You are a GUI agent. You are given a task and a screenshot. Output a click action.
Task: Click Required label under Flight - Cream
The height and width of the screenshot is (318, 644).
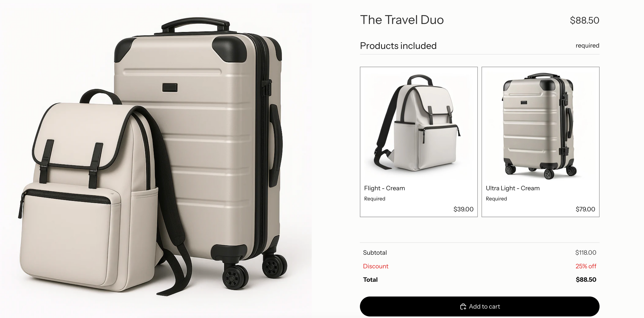375,198
